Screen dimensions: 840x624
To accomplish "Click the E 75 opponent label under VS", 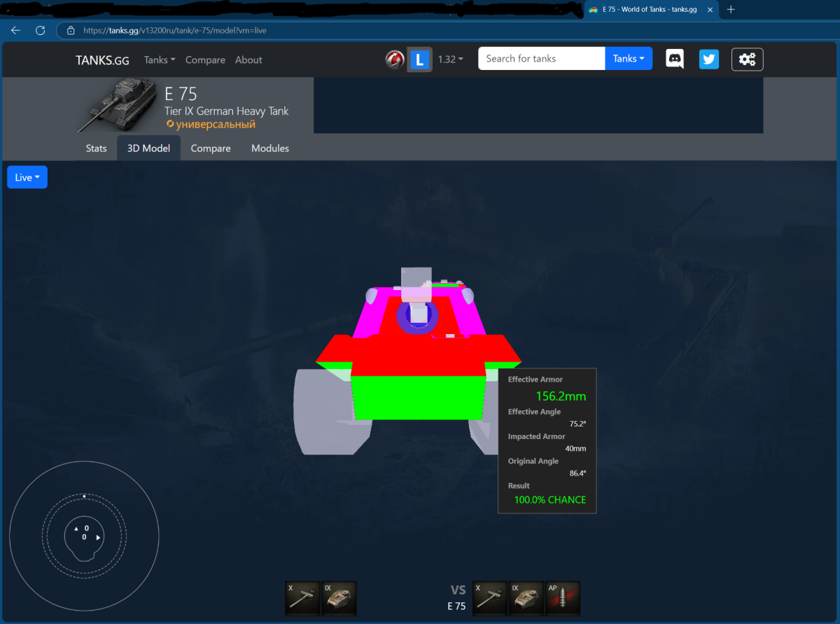I will (x=456, y=606).
